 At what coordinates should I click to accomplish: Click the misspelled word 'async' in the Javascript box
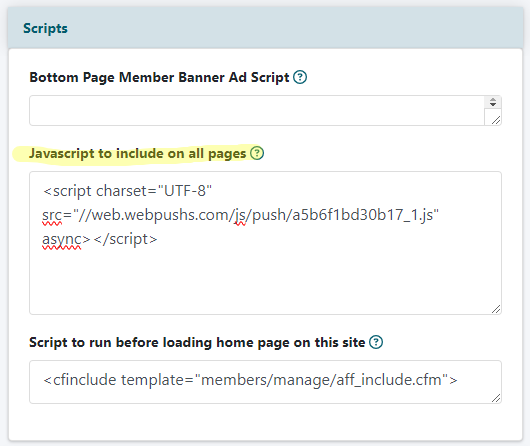62,240
